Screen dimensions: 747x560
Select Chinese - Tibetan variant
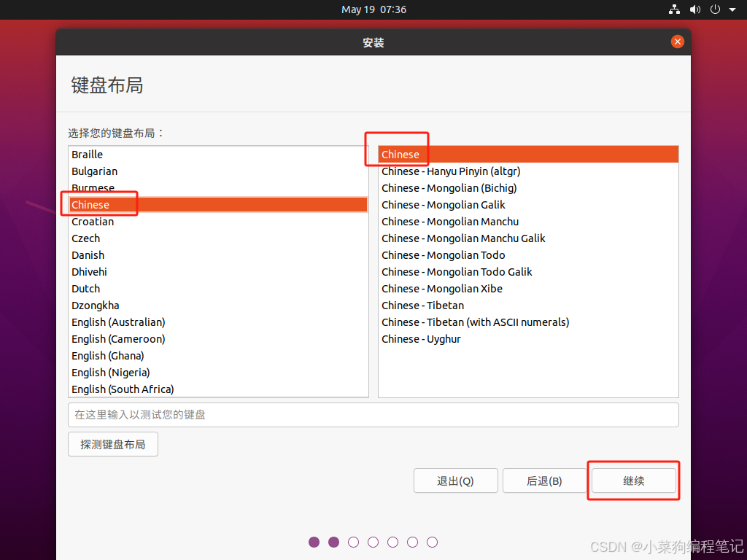click(x=528, y=306)
